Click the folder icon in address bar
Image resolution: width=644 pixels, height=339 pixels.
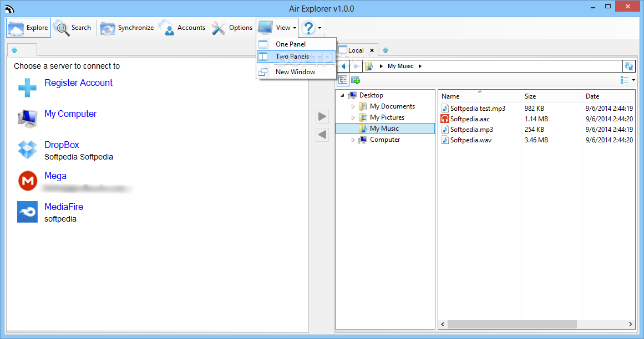click(369, 66)
